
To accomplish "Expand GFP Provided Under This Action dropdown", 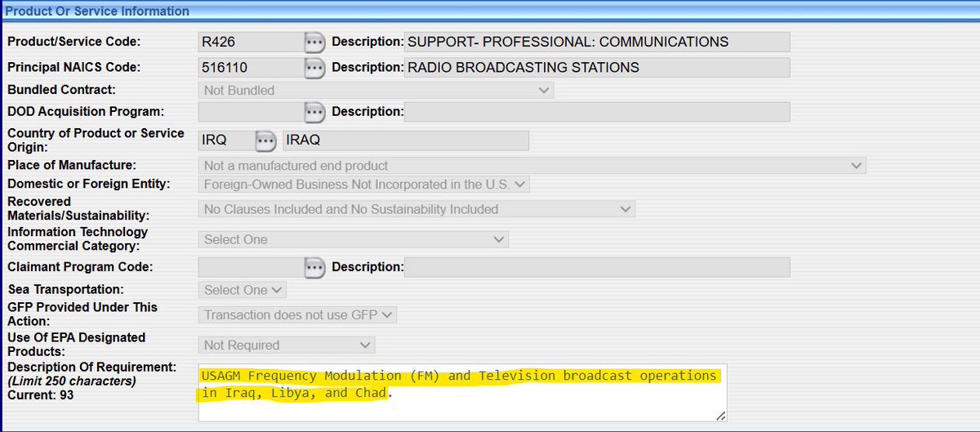I will [x=297, y=314].
